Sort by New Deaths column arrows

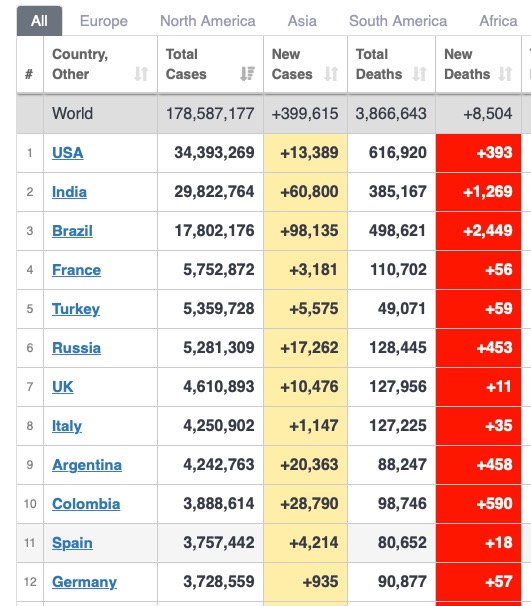point(505,74)
